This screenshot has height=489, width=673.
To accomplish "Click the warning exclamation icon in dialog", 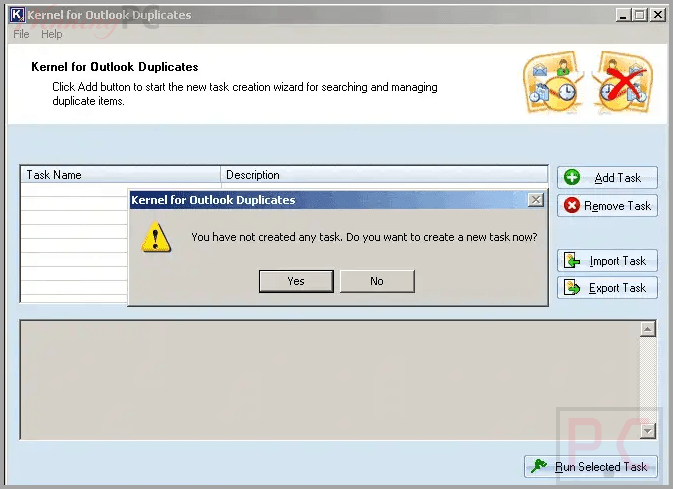I will tap(156, 237).
